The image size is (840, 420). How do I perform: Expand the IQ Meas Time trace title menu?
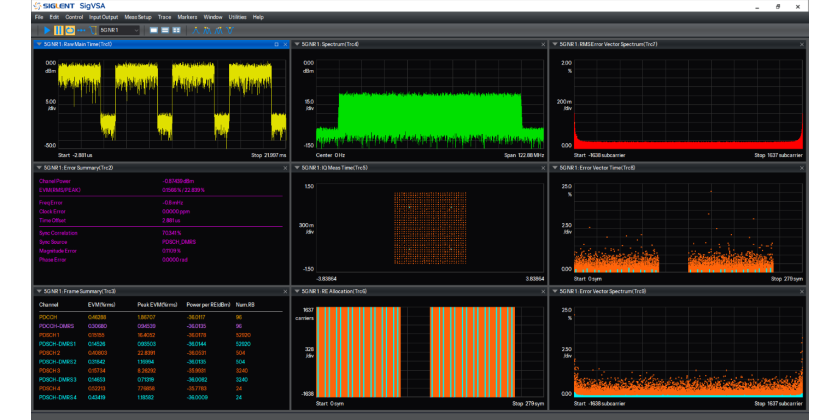(297, 168)
